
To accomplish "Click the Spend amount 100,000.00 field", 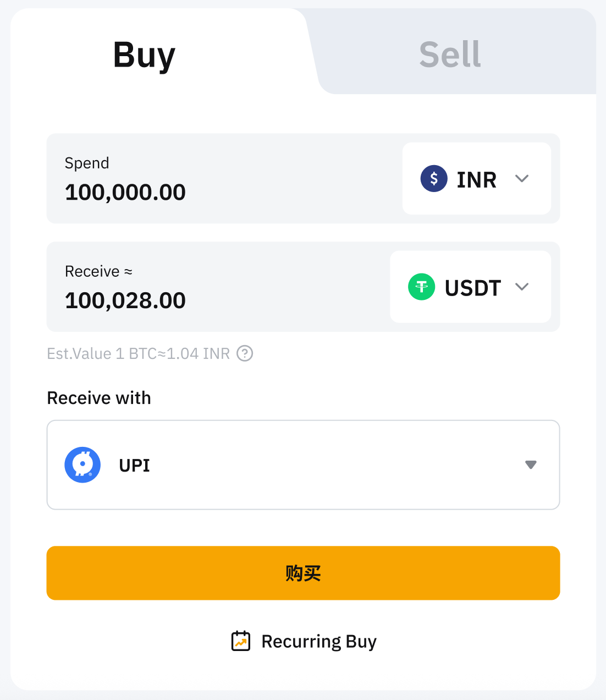I will tap(125, 193).
